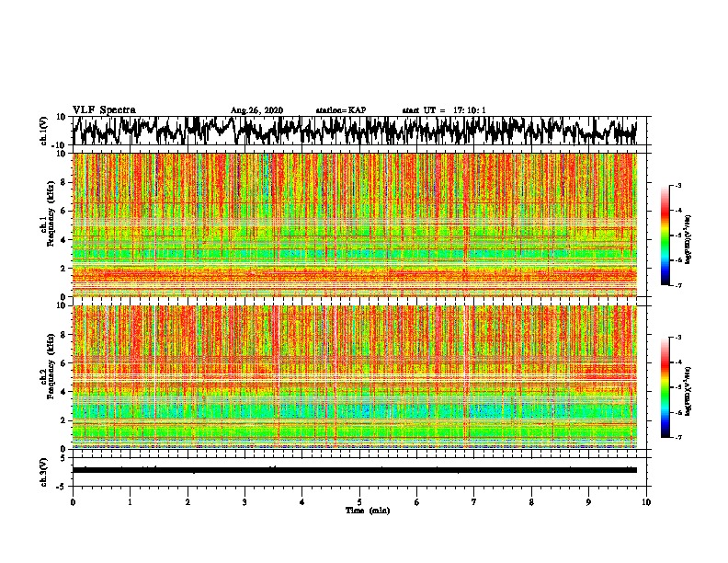Click the ch.3 voltage black band trace
This screenshot has height=563, width=728.
[x=355, y=470]
